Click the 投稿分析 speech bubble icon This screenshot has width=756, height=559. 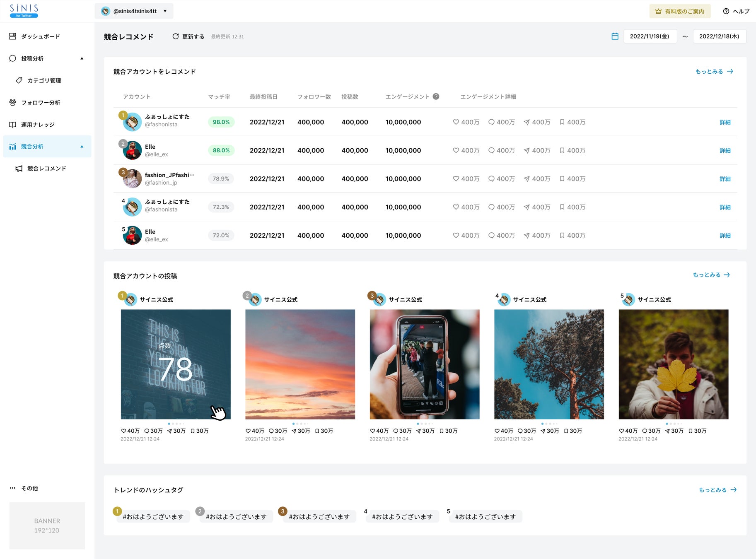13,58
